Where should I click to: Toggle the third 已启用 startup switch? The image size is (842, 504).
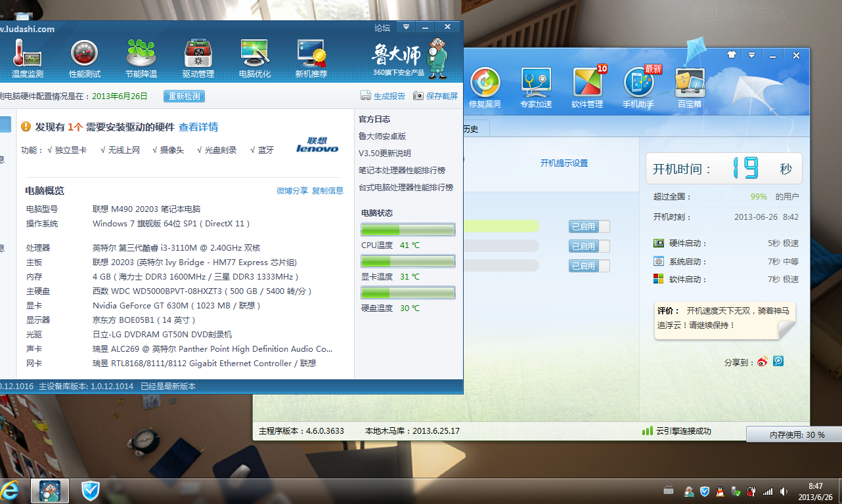pos(589,266)
